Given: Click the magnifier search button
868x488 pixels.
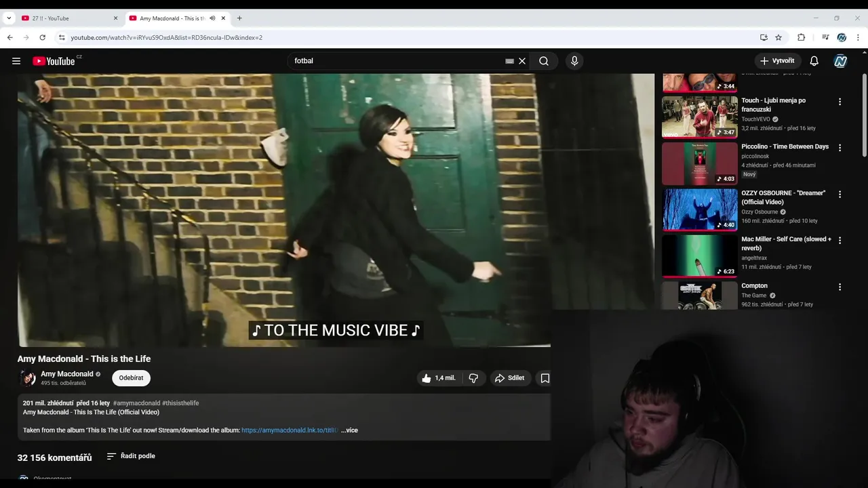Looking at the screenshot, I should 544,61.
